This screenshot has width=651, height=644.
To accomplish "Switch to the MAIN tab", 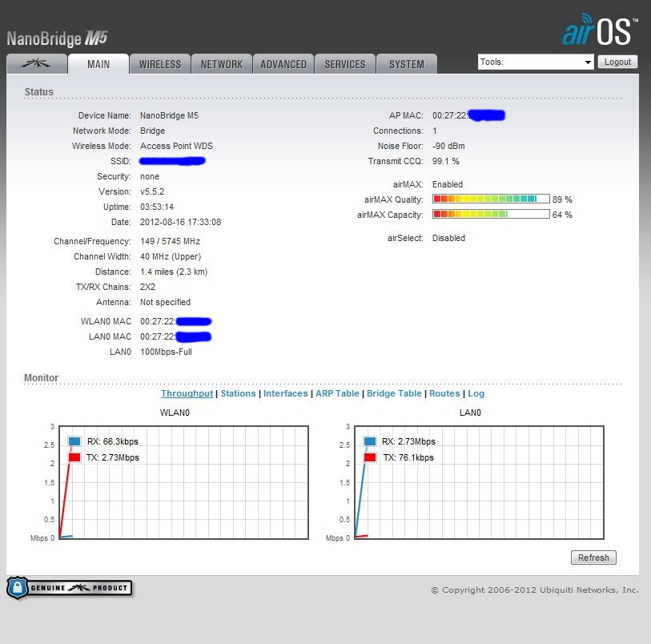I will click(x=98, y=64).
